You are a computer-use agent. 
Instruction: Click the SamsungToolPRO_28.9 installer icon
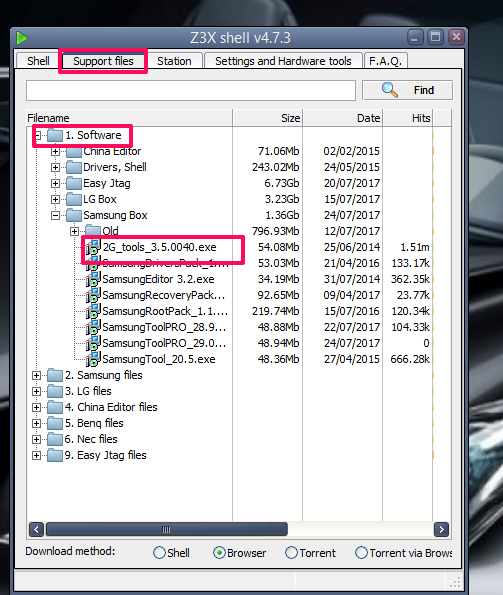tap(93, 327)
